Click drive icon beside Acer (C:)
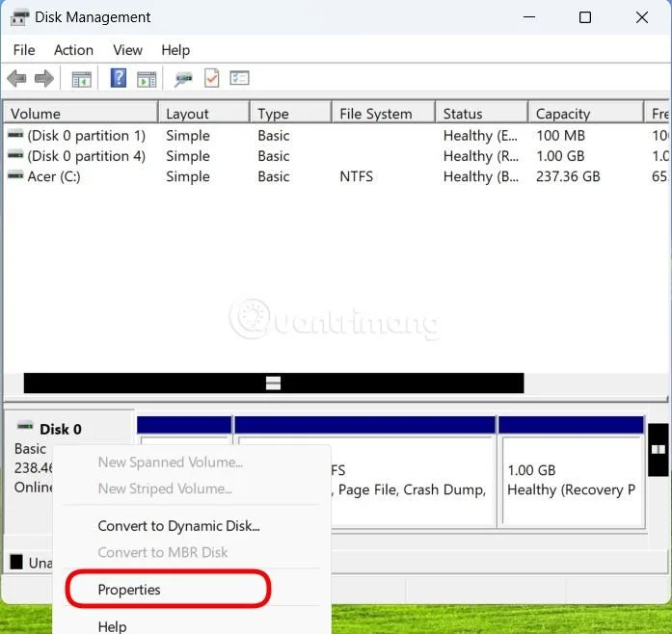 (x=15, y=175)
